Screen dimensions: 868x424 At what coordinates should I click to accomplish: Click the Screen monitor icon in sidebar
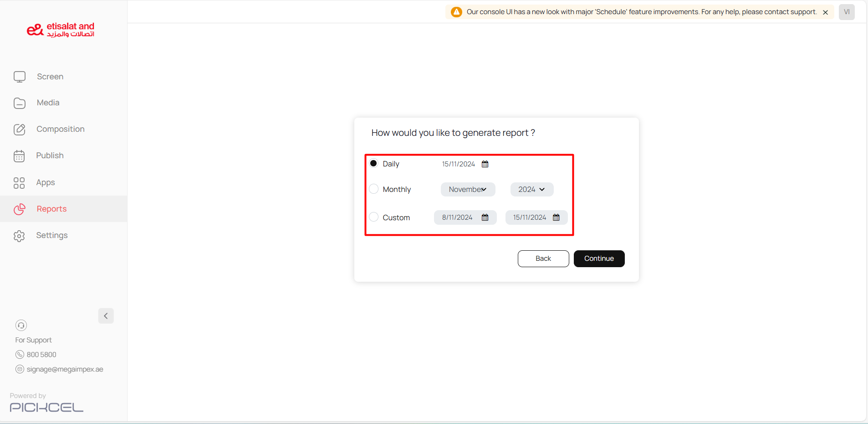(x=20, y=77)
